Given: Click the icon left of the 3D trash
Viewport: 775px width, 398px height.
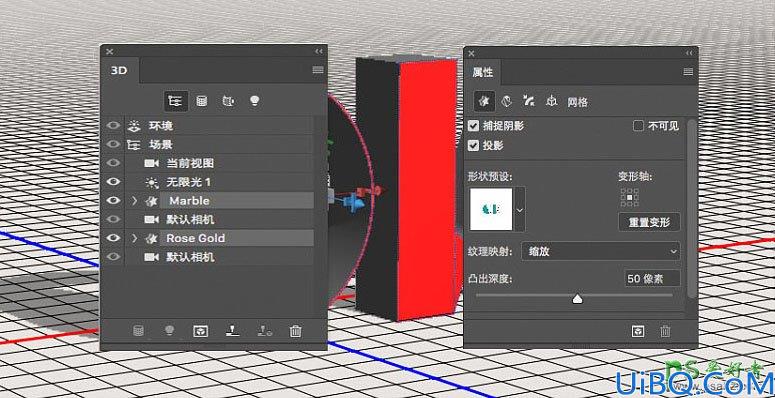Looking at the screenshot, I should pos(264,331).
